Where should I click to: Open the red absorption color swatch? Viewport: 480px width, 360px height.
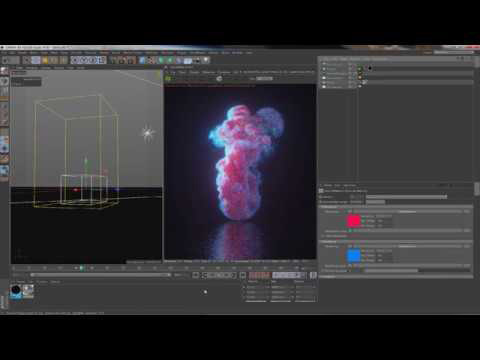coord(354,221)
